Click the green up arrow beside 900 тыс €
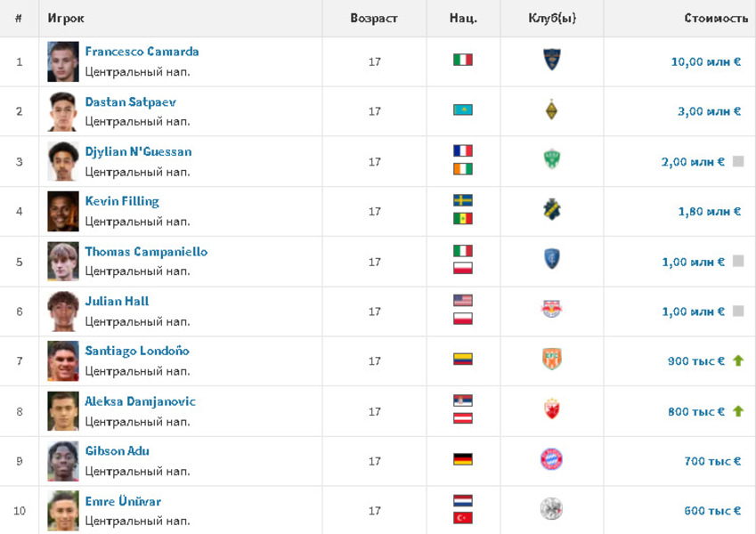 tap(737, 360)
